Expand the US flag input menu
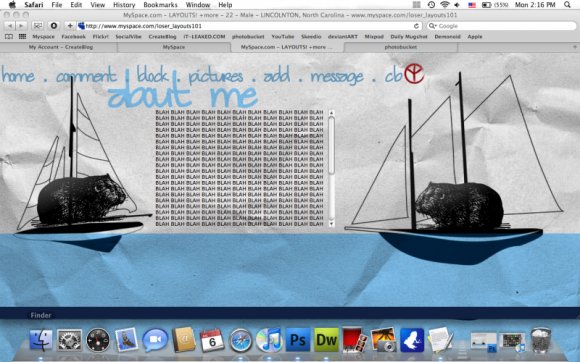This screenshot has height=362, width=580. pos(472,5)
